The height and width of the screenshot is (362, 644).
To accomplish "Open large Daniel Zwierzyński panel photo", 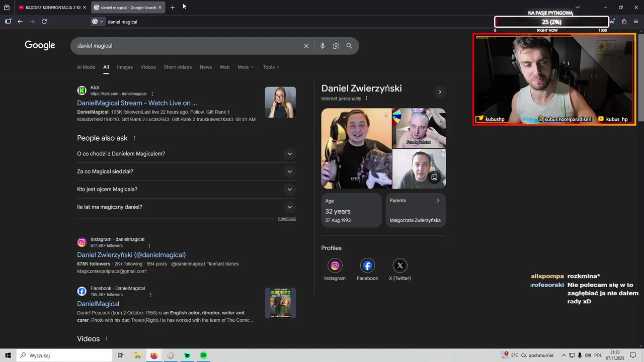I will [356, 148].
